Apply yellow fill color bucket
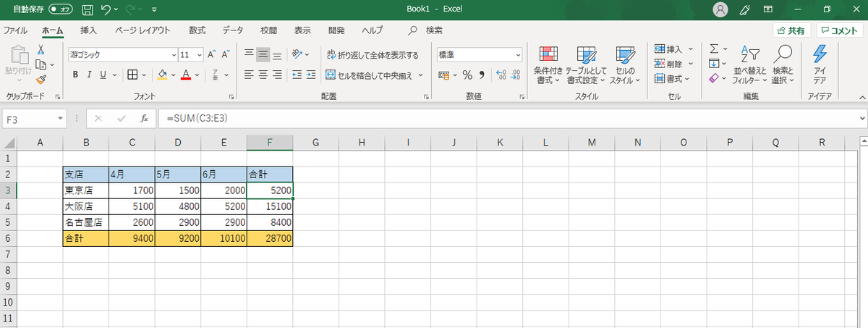The width and height of the screenshot is (868, 328). 162,75
